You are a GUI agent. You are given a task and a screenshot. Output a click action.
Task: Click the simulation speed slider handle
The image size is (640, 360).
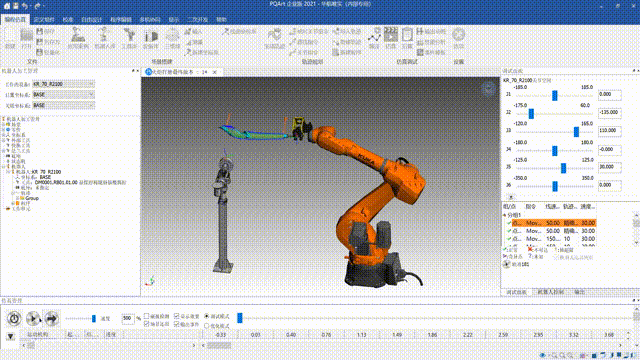click(x=94, y=318)
